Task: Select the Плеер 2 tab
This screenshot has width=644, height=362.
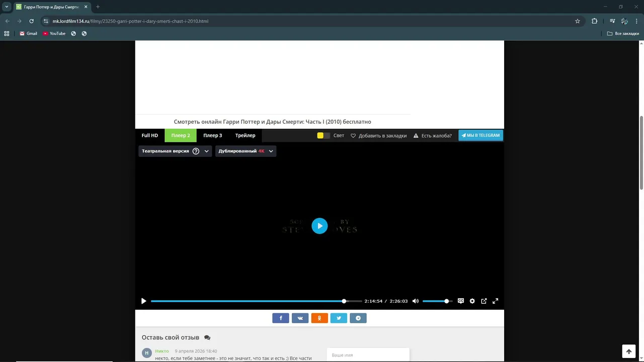Action: coord(181,135)
